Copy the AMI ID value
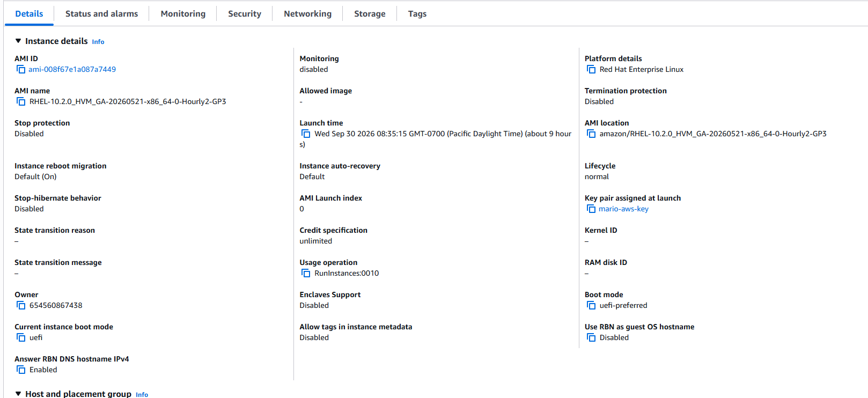Screen dimensions: 868x398 point(21,69)
